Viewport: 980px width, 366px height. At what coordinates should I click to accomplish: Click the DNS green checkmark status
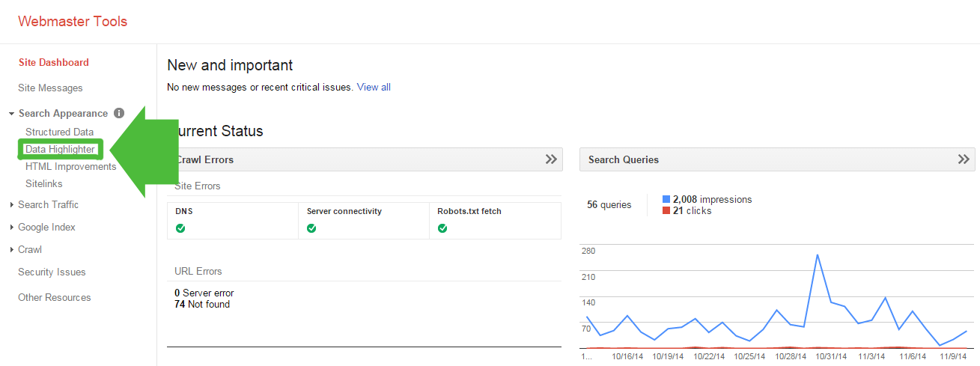(x=180, y=228)
